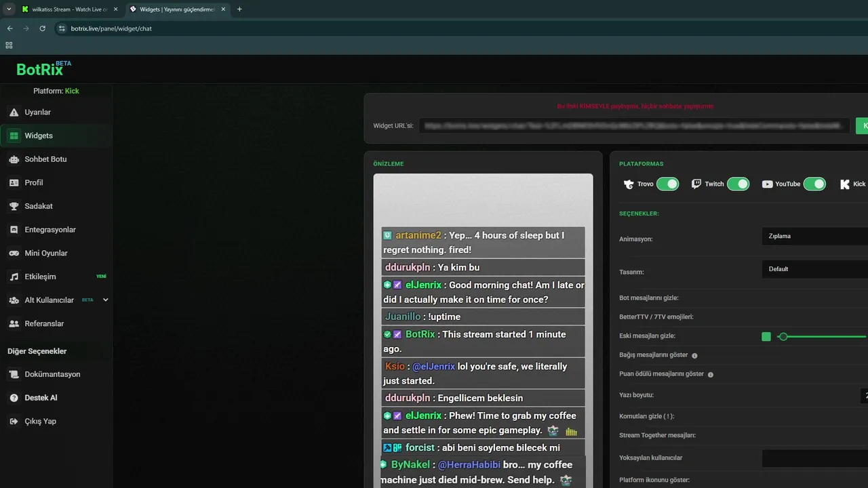
Task: Click the BotRix logo
Action: point(43,68)
